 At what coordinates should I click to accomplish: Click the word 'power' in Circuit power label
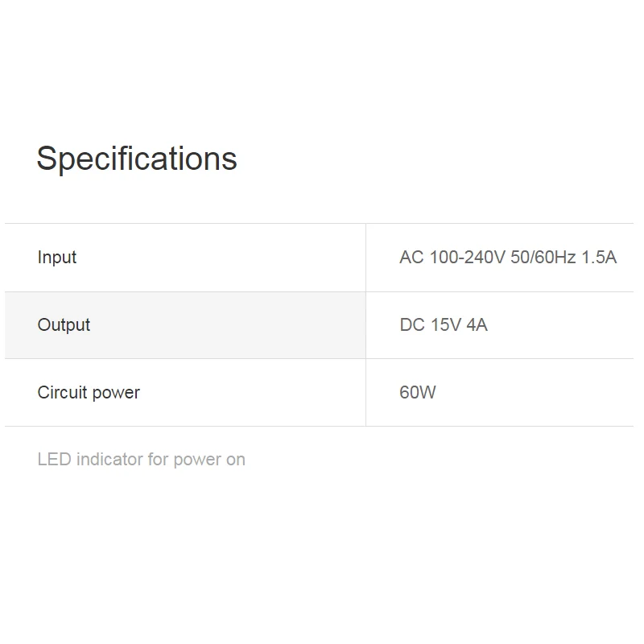116,394
